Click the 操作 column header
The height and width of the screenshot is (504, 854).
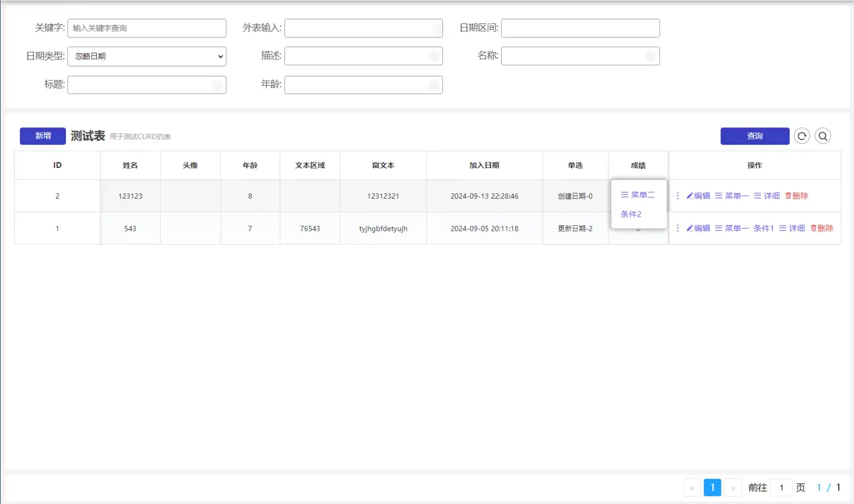(755, 165)
